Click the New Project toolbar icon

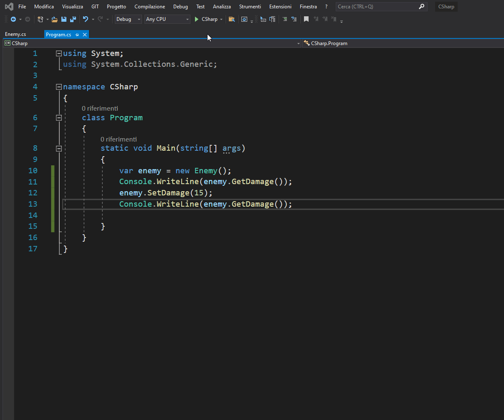[40, 19]
